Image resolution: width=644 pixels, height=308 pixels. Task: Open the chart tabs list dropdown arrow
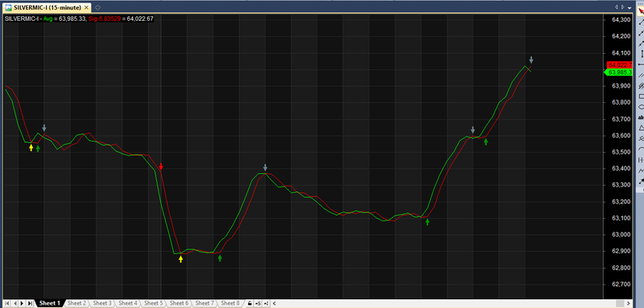pyautogui.click(x=630, y=7)
